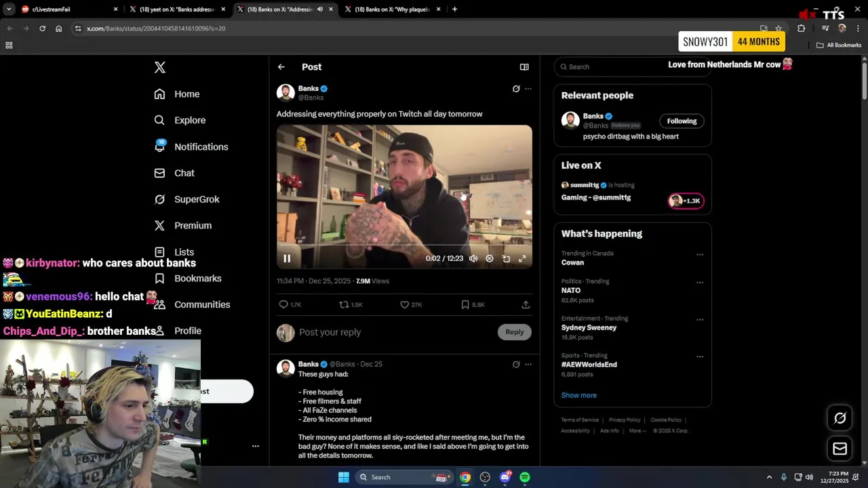Open the Cowan trending topic
Image resolution: width=868 pixels, height=488 pixels.
click(572, 262)
